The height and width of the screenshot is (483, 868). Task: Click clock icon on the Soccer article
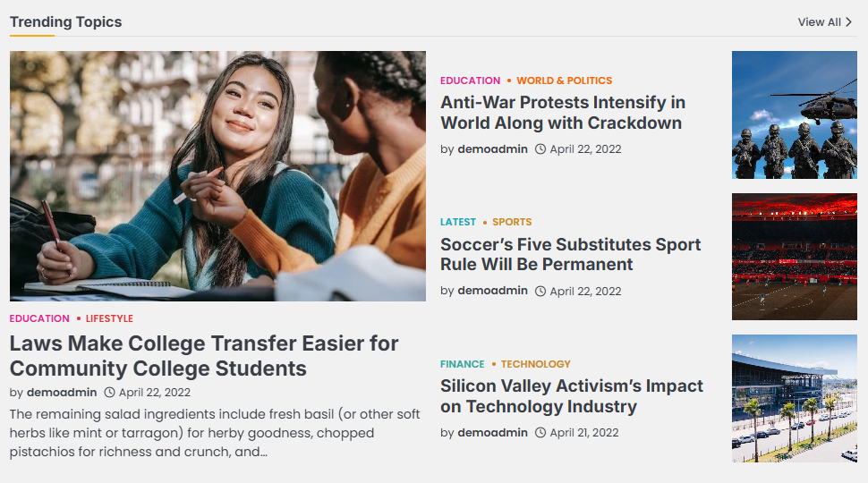[x=540, y=292]
